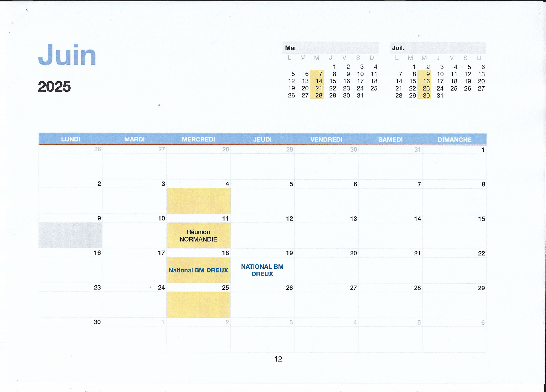
Task: Click date 12 in the main grid JEUDI column
Action: point(290,219)
